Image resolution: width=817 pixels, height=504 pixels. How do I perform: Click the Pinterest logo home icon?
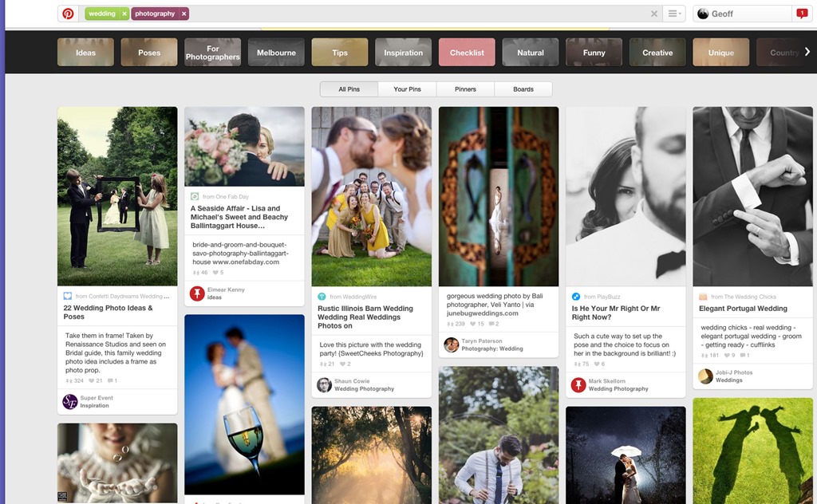(x=69, y=14)
